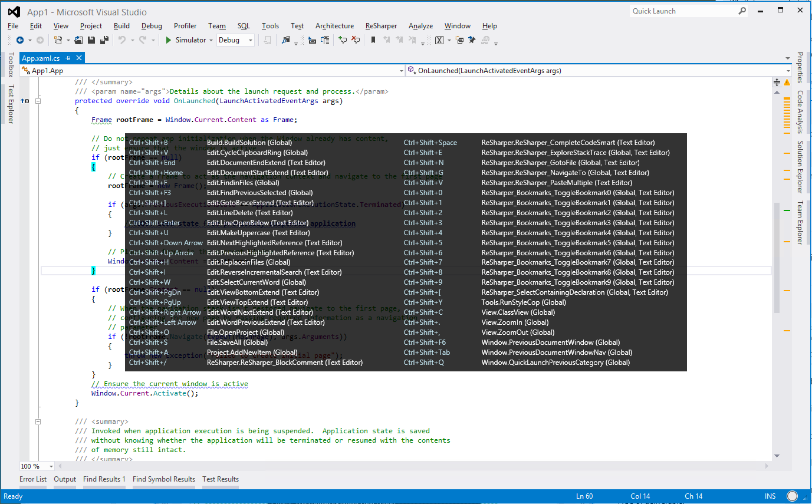This screenshot has height=504, width=812.
Task: Click the Undo toolbar icon
Action: 122,40
